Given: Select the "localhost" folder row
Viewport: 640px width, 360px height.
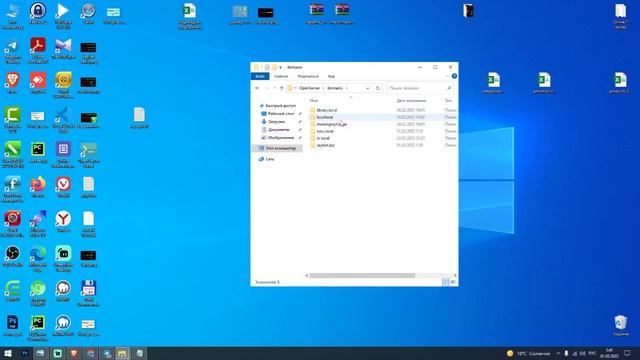Looking at the screenshot, I should click(x=382, y=117).
